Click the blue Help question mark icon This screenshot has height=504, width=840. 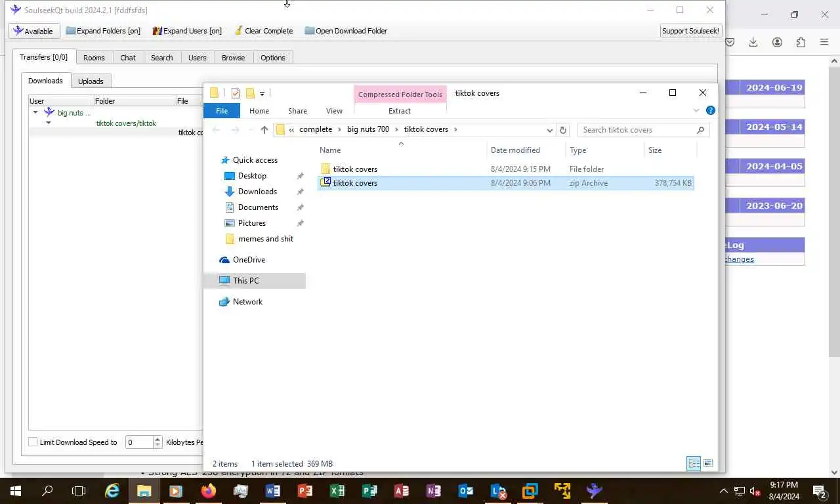(x=710, y=110)
